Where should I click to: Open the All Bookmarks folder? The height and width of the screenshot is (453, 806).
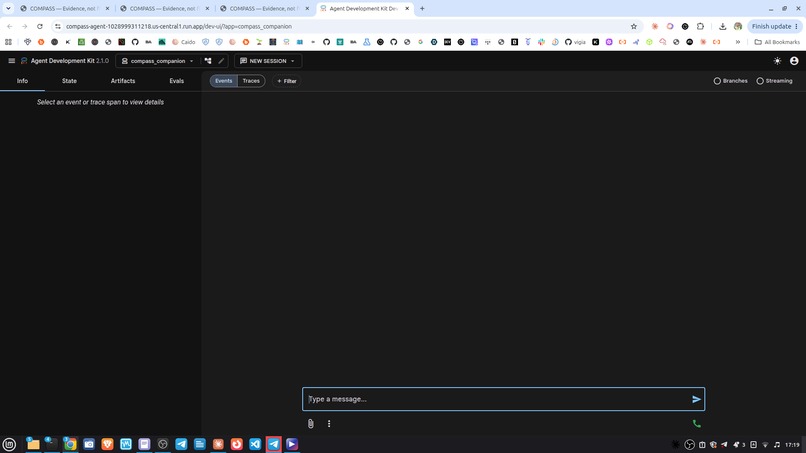tap(777, 42)
